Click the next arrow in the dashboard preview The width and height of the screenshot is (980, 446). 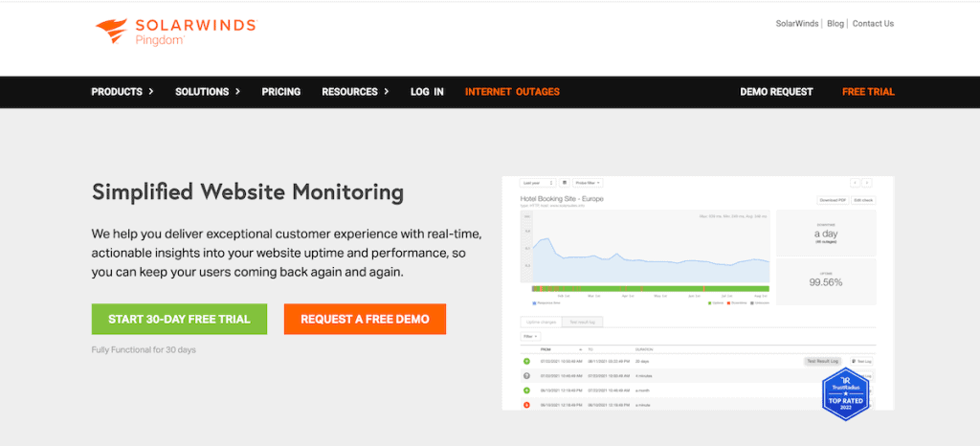coord(867,183)
